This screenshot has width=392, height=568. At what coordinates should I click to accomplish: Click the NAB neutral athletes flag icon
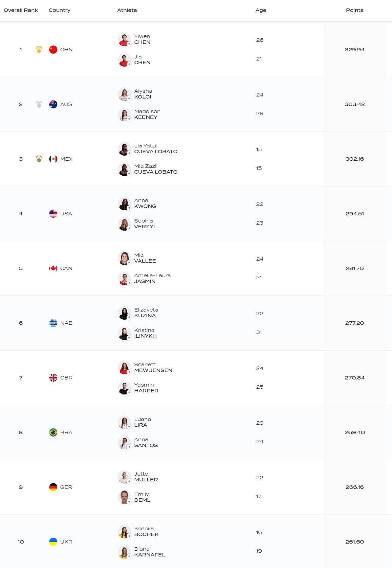[x=53, y=323]
